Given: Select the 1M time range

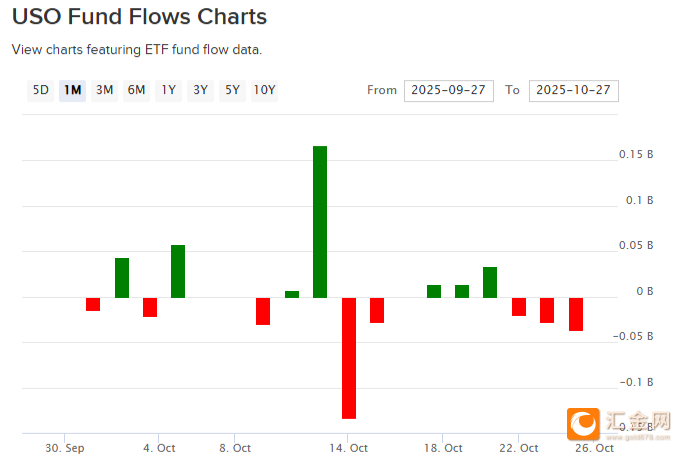Looking at the screenshot, I should point(72,90).
